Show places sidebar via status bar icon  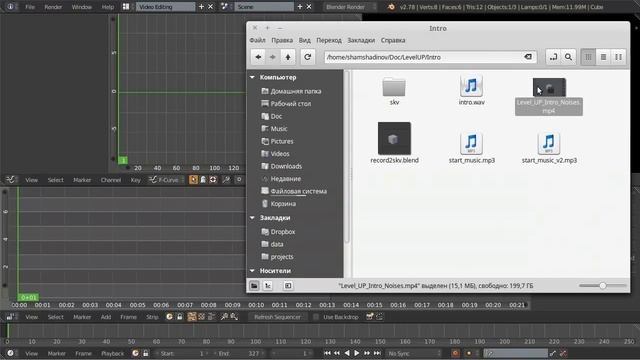[x=254, y=286]
